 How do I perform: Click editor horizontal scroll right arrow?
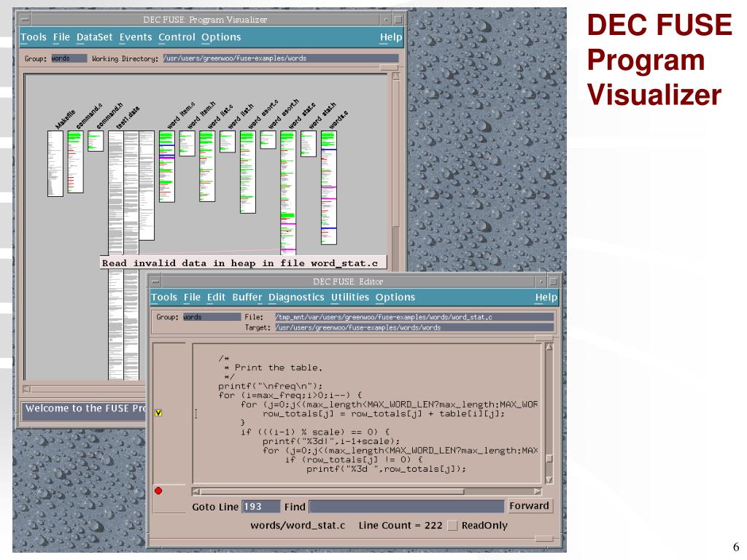click(x=538, y=491)
